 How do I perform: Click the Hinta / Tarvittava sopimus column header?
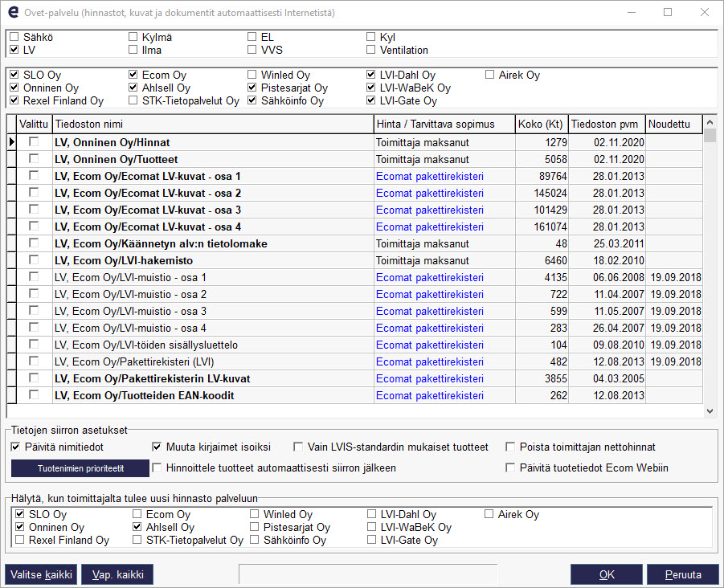[444, 125]
